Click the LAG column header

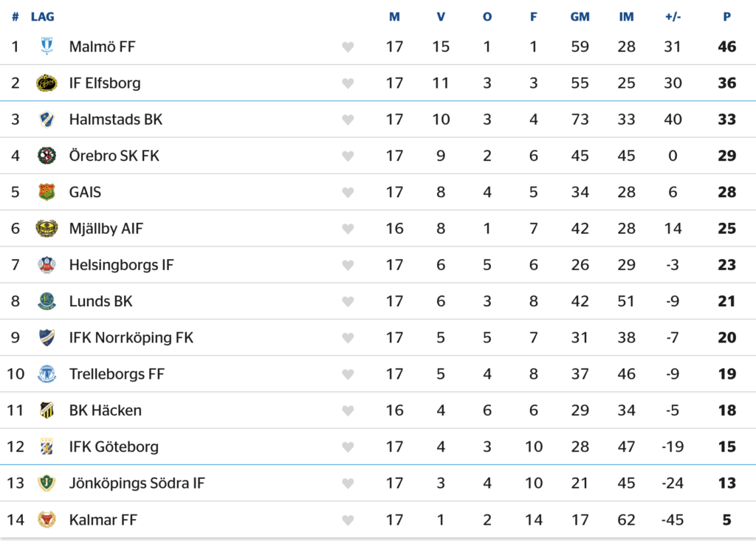click(43, 16)
